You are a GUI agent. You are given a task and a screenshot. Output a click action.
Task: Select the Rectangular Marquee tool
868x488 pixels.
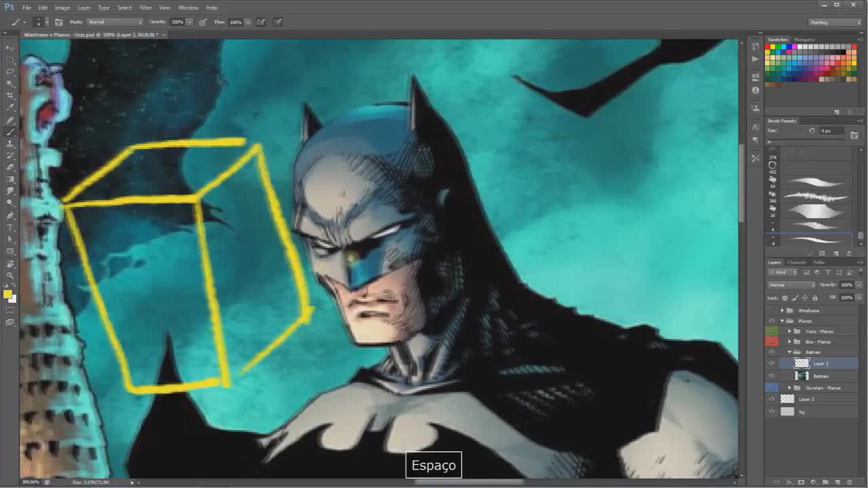tap(10, 60)
